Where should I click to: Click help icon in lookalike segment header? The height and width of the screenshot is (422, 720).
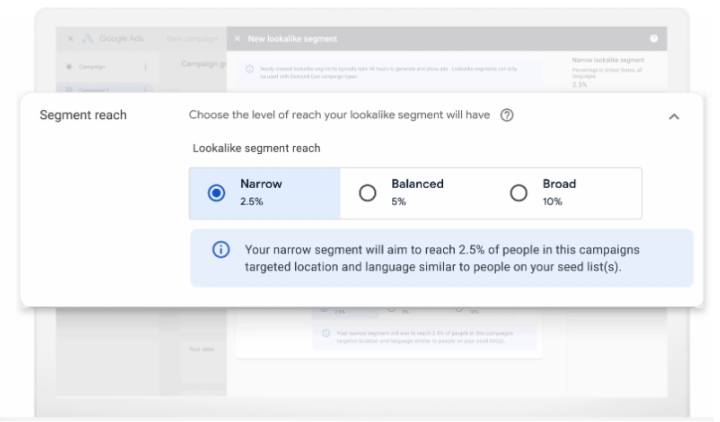tap(654, 39)
